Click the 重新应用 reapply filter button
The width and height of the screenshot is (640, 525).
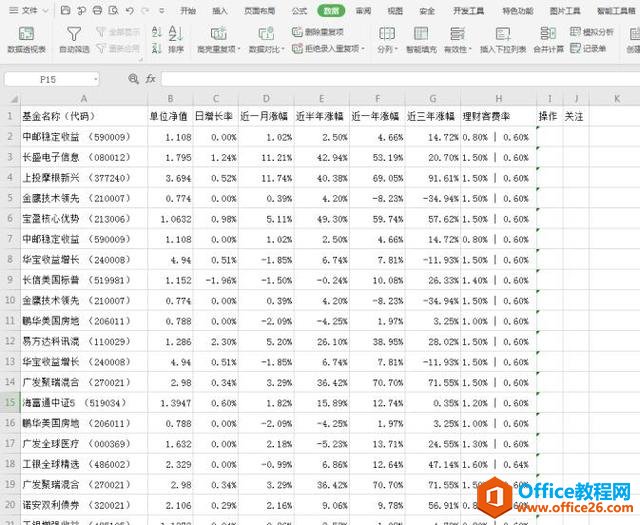click(x=118, y=49)
